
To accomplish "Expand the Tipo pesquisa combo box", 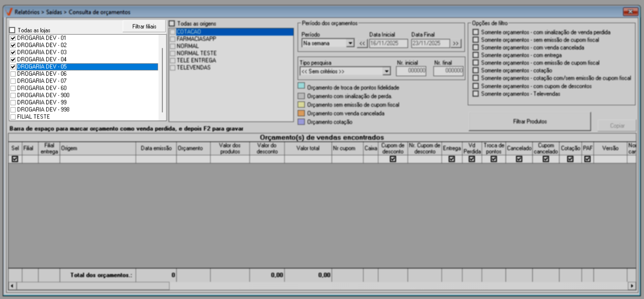I will coord(386,71).
